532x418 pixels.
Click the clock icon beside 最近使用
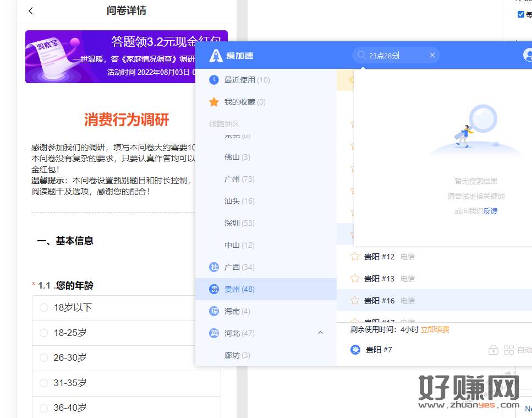(x=214, y=80)
